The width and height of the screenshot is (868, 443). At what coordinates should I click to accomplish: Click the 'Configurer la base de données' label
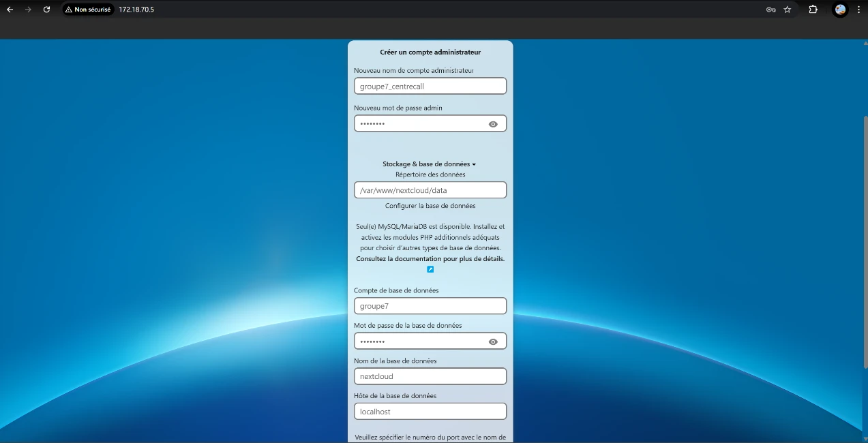tap(430, 206)
